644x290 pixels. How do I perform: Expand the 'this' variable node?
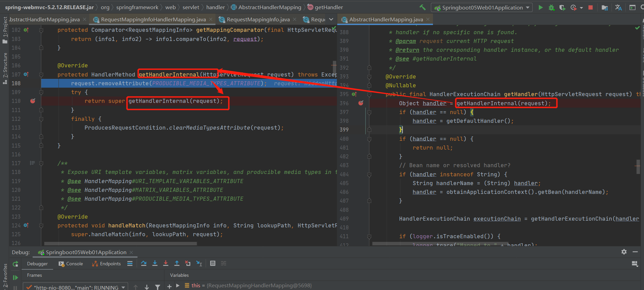178,286
